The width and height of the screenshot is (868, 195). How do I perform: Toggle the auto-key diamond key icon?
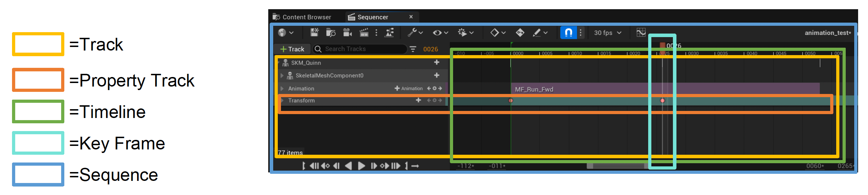click(x=520, y=33)
